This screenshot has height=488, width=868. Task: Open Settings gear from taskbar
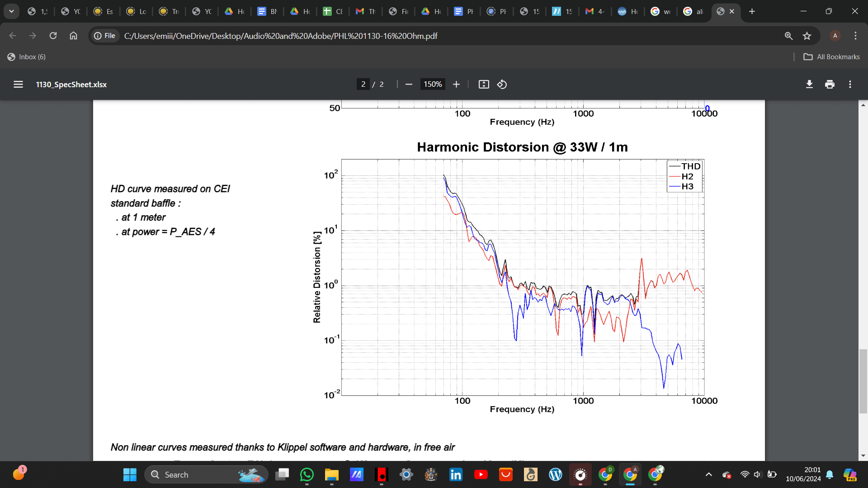(406, 474)
